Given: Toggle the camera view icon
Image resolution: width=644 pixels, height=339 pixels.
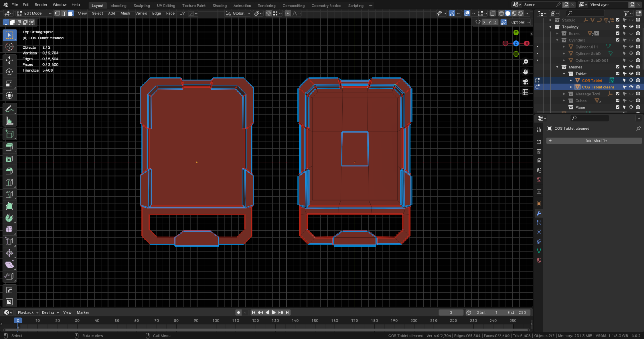Looking at the screenshot, I should click(x=525, y=82).
